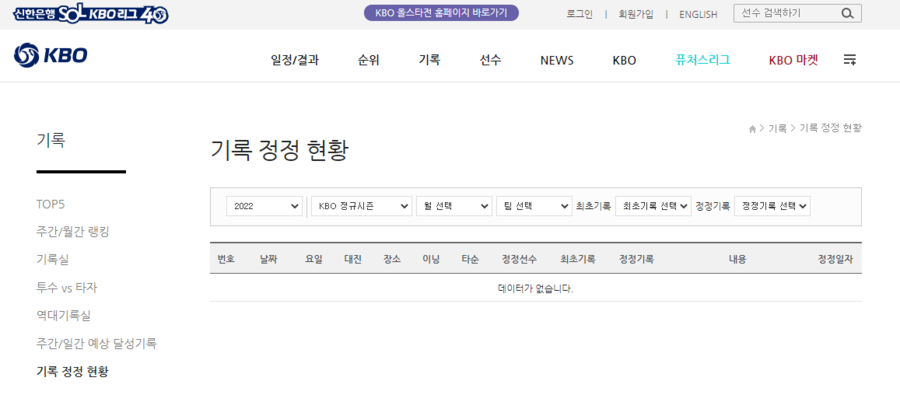Click KBO 올스타전 홈페이지 바로가기 button
This screenshot has width=900, height=395.
441,13
